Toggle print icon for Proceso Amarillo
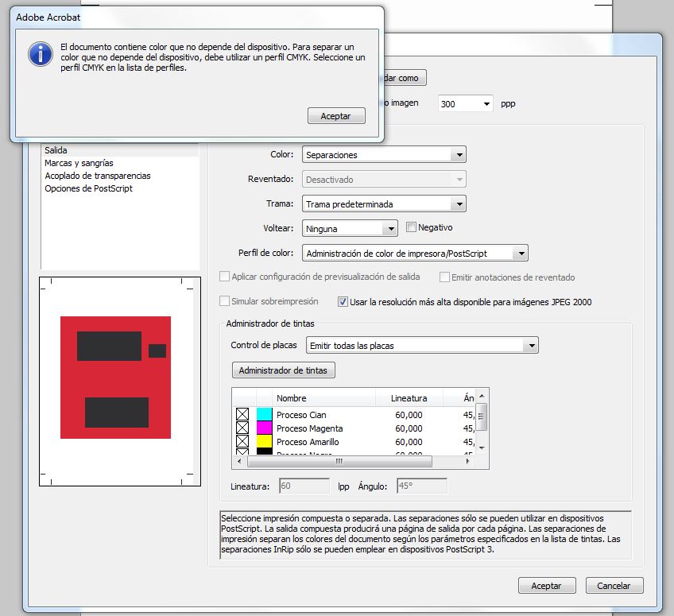 point(242,442)
